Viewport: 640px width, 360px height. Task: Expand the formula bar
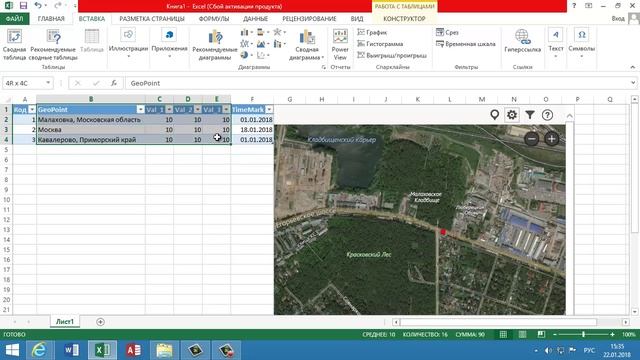(633, 83)
